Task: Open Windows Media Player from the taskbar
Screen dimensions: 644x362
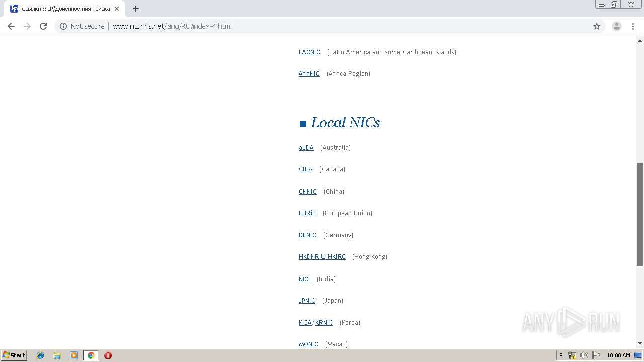Action: [x=74, y=355]
